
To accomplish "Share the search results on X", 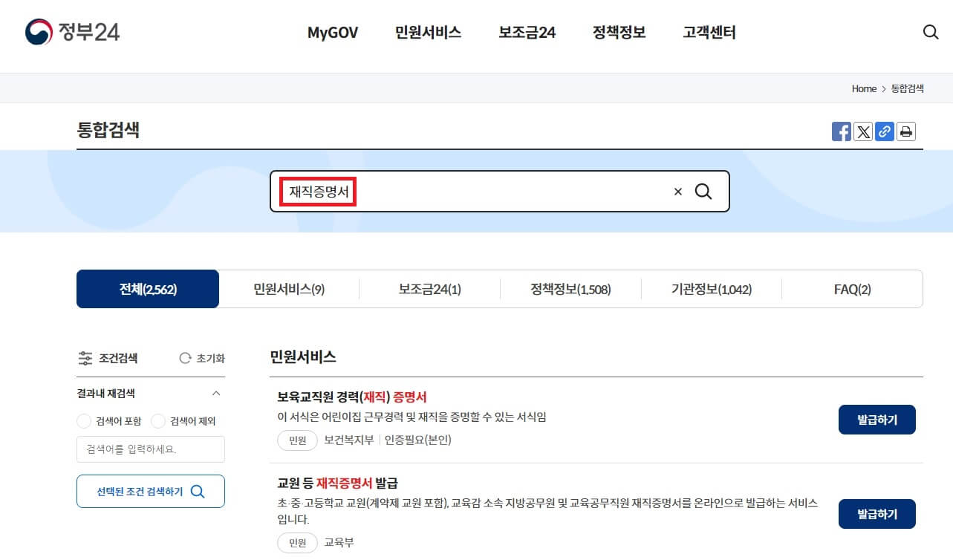I will 862,131.
